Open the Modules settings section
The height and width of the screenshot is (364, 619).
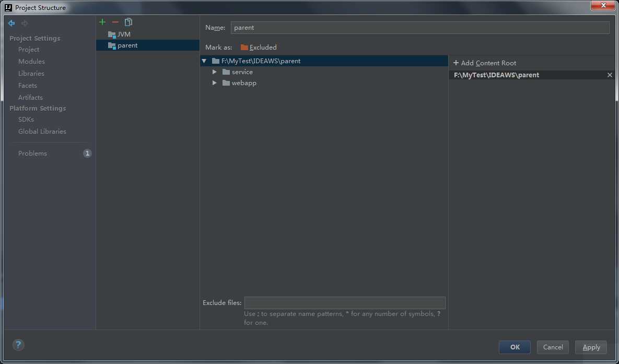(x=31, y=61)
